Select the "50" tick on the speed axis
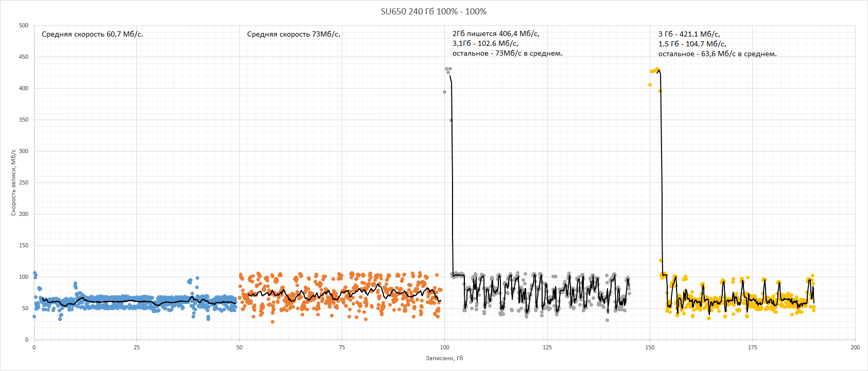The image size is (868, 371). pos(25,308)
